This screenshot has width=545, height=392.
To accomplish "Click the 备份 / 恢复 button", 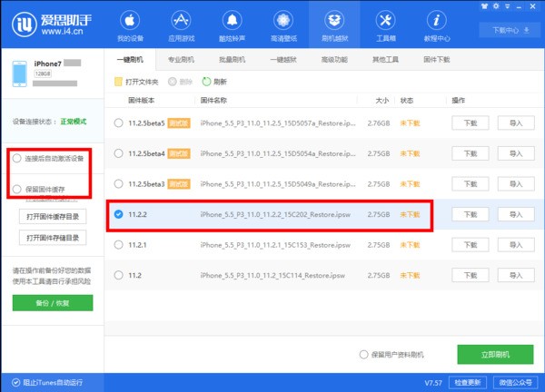I will tap(53, 304).
